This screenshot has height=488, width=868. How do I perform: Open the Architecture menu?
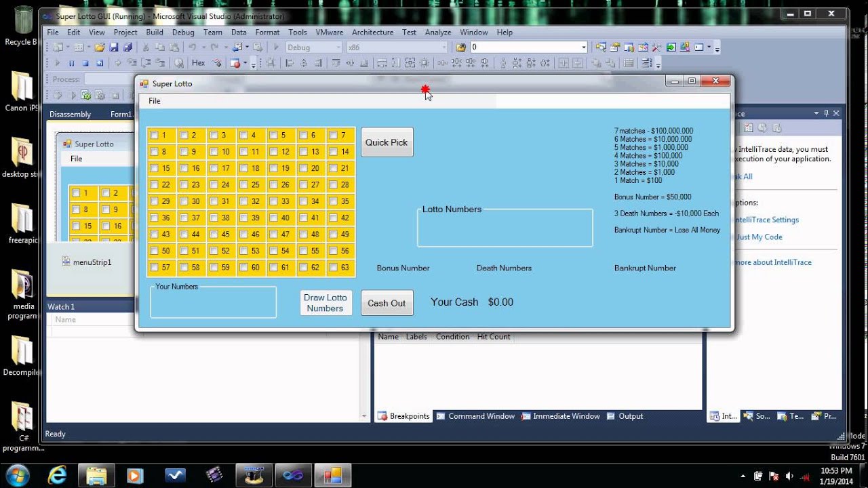point(372,32)
